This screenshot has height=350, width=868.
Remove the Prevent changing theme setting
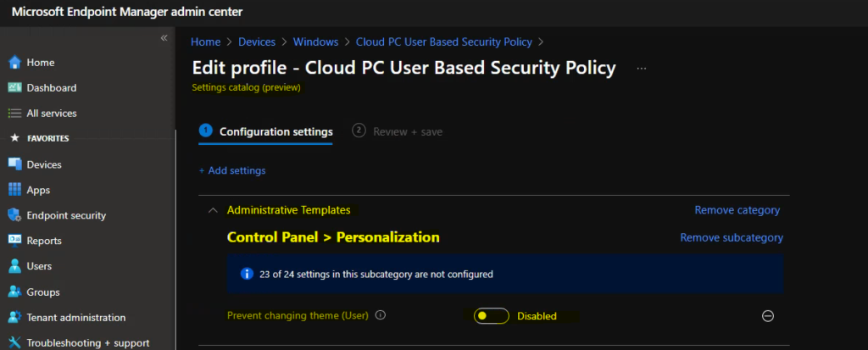click(768, 315)
